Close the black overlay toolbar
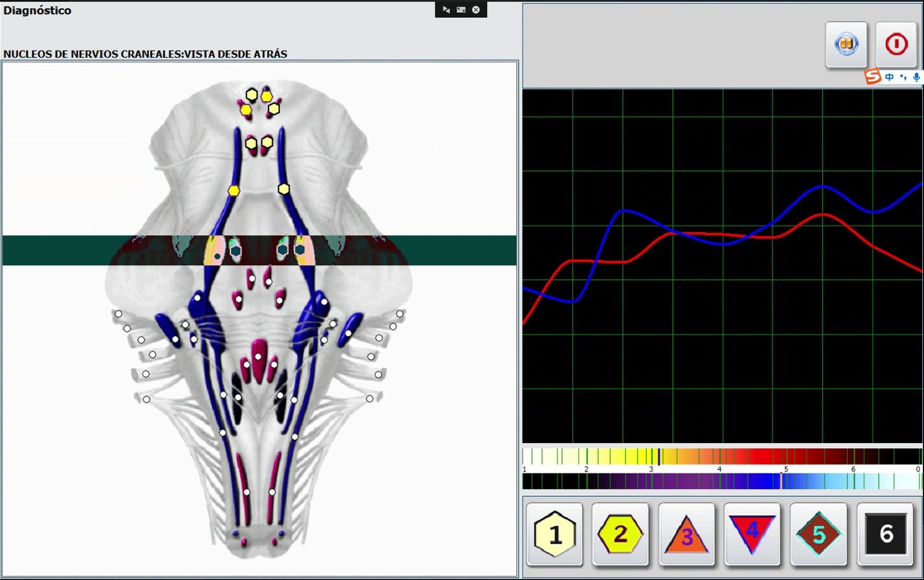924x580 pixels. click(x=476, y=10)
